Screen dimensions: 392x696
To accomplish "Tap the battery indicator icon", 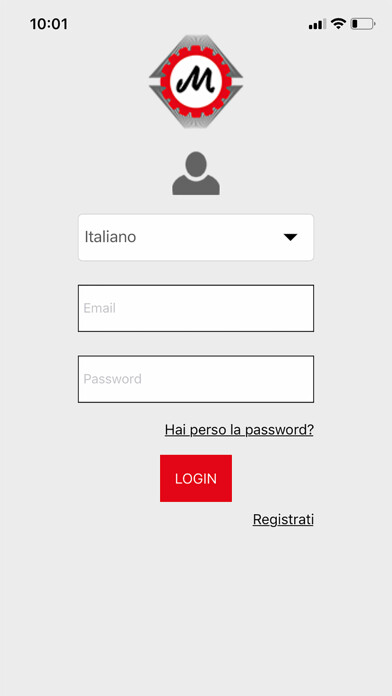I will coord(363,24).
